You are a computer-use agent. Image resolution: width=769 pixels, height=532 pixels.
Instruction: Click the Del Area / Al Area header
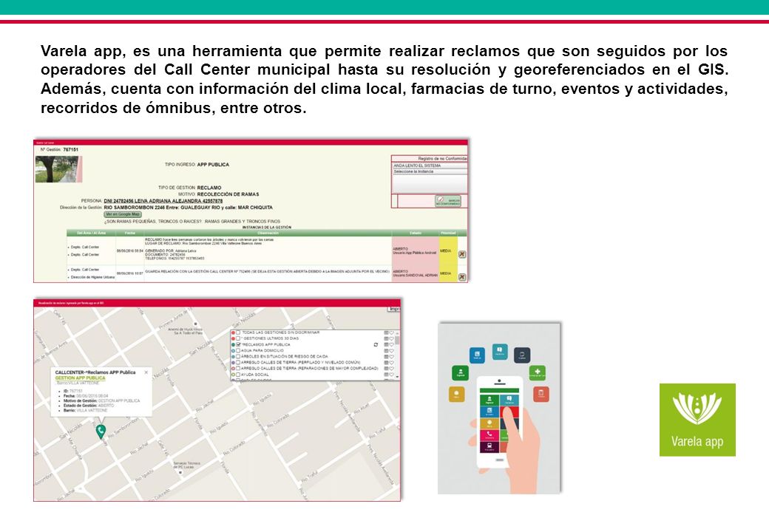pos(91,233)
